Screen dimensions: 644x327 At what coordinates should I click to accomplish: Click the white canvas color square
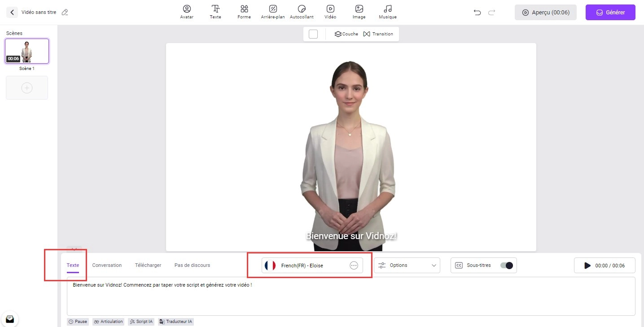pos(313,34)
